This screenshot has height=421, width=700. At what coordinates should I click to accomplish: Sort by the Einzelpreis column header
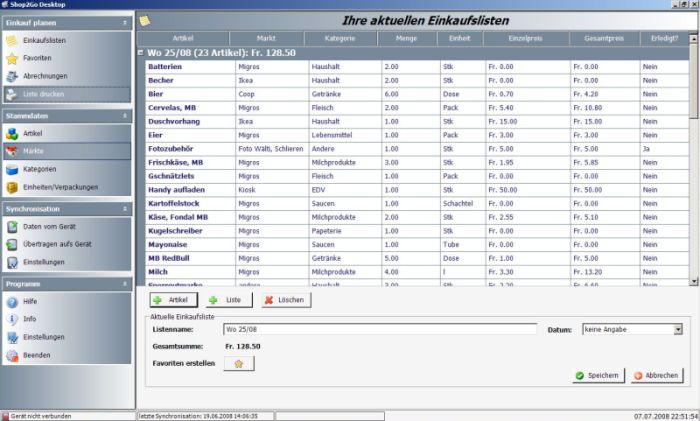pos(526,38)
